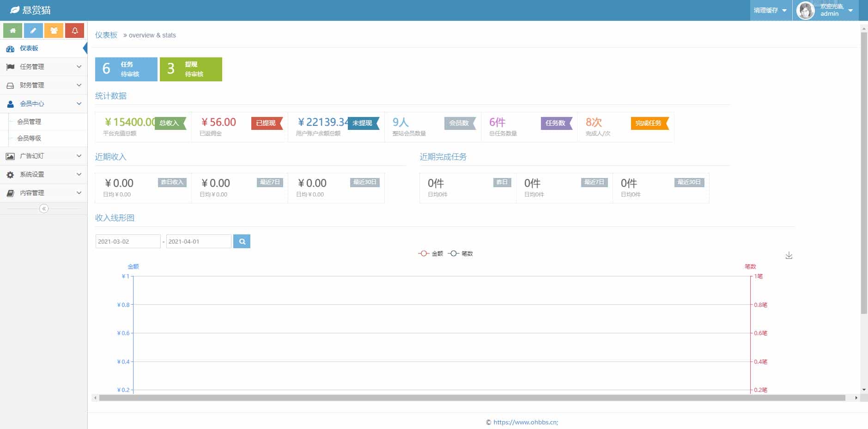Expand the 系统设置 menu chevron
This screenshot has height=429, width=868.
point(79,174)
